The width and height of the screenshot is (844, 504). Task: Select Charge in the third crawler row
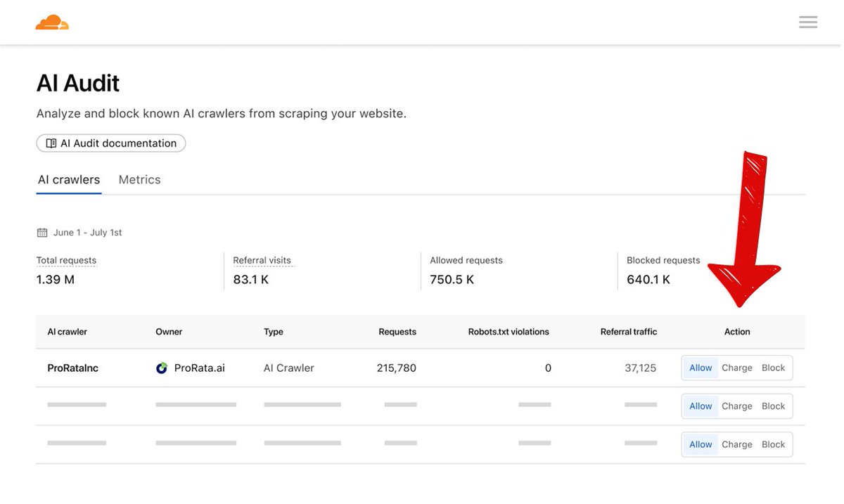736,444
